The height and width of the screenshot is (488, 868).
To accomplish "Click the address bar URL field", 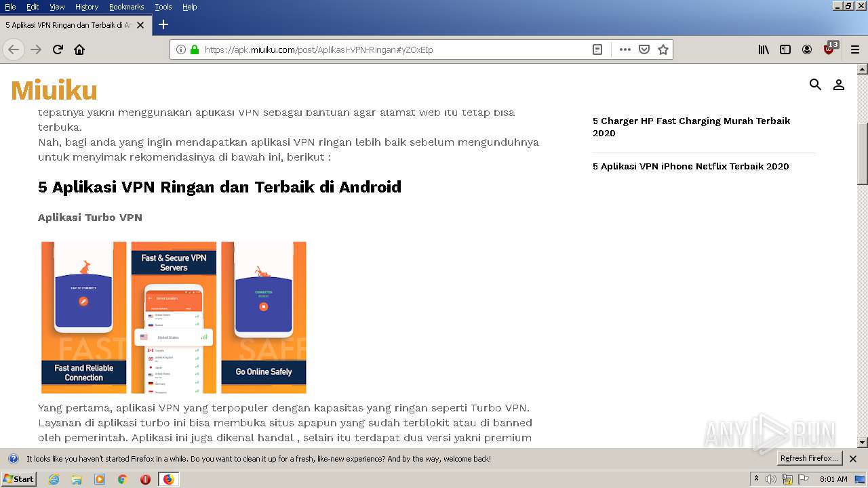I will (393, 49).
